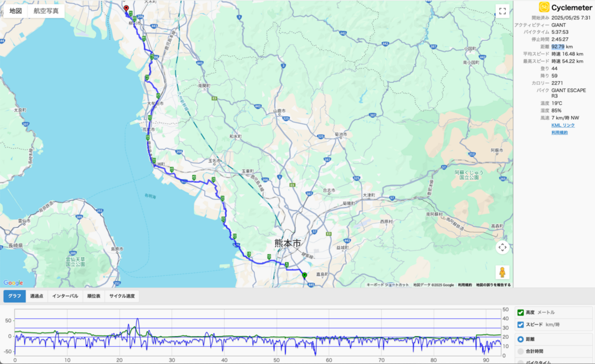Viewport: 595px width, 364px height.
Task: Click the 玉名市 label on the map
Action: [214, 161]
